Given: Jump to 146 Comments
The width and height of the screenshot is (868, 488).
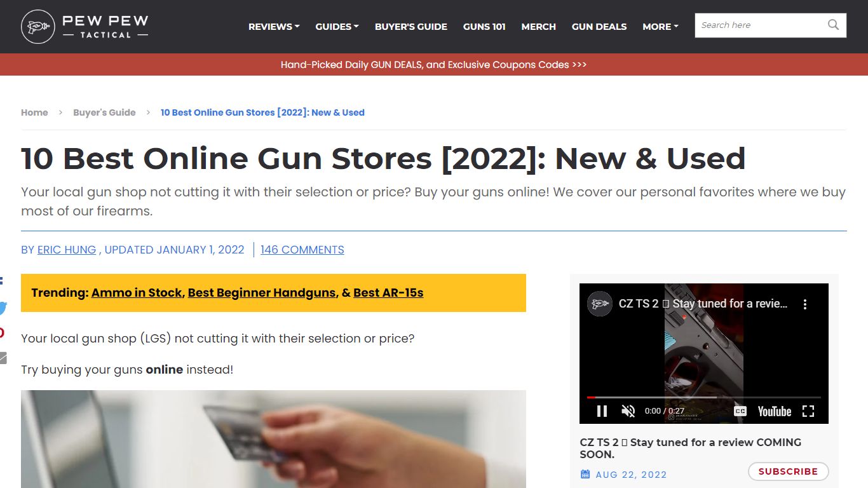Looking at the screenshot, I should click(x=302, y=250).
